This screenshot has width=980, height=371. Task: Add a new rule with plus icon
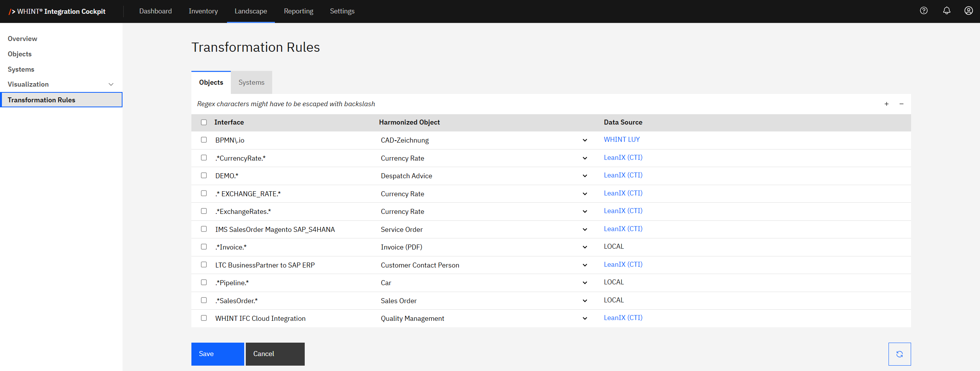click(x=887, y=104)
